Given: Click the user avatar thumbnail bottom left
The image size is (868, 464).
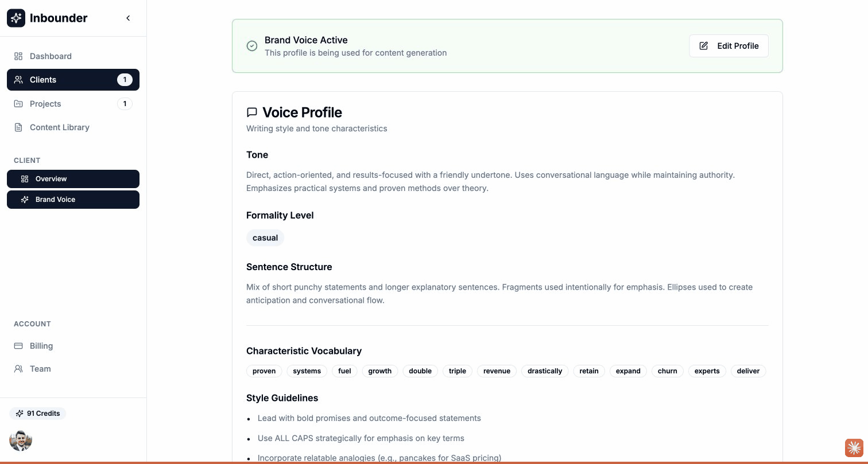Looking at the screenshot, I should click(21, 440).
